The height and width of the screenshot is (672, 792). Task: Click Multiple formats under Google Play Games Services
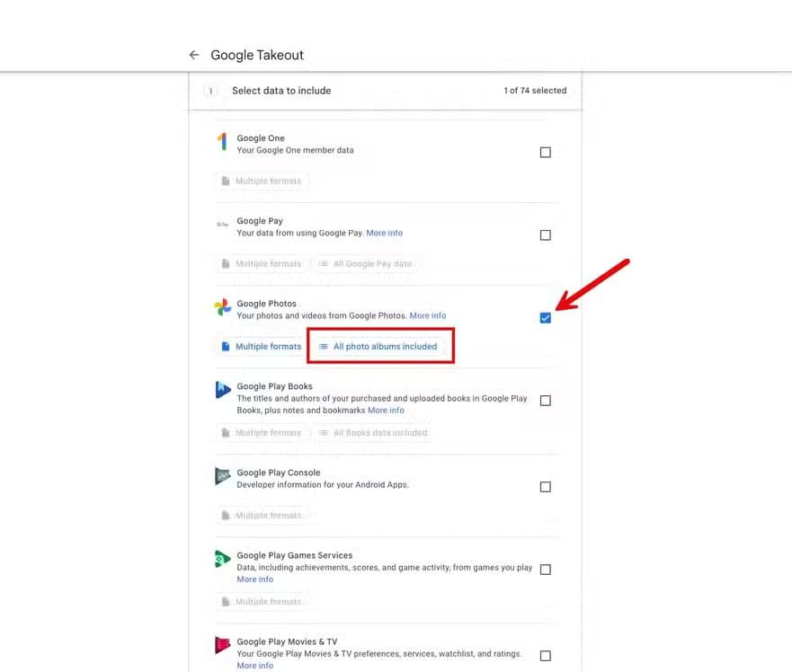point(262,602)
